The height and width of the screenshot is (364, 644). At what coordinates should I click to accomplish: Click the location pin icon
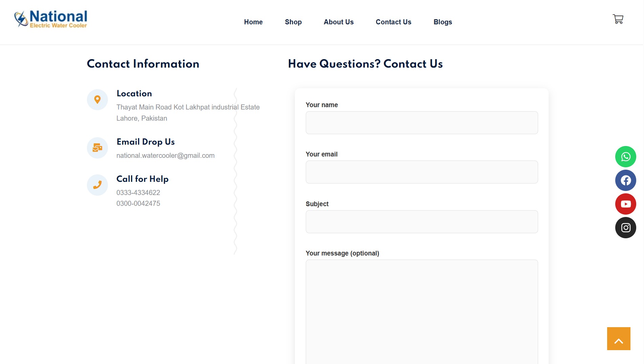pyautogui.click(x=97, y=100)
